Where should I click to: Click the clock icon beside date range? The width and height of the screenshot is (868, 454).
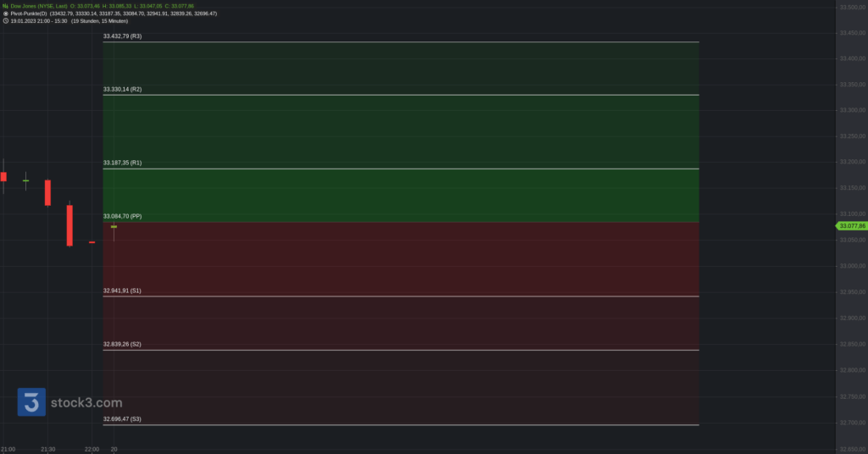6,20
